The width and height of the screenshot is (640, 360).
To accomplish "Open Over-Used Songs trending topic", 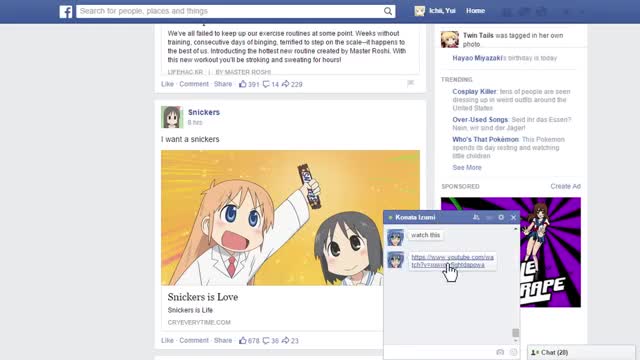I will [480, 120].
